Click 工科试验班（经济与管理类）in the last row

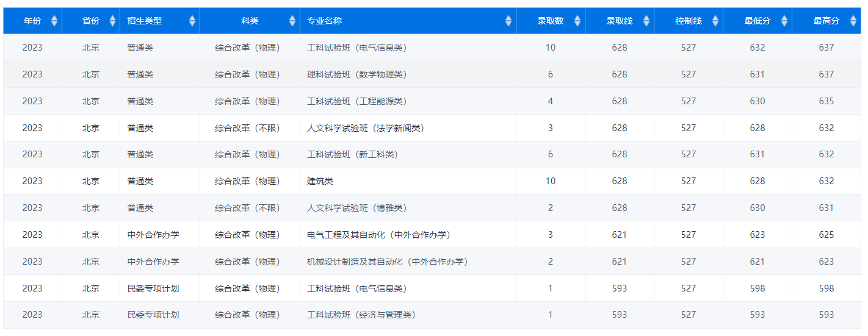click(x=361, y=315)
